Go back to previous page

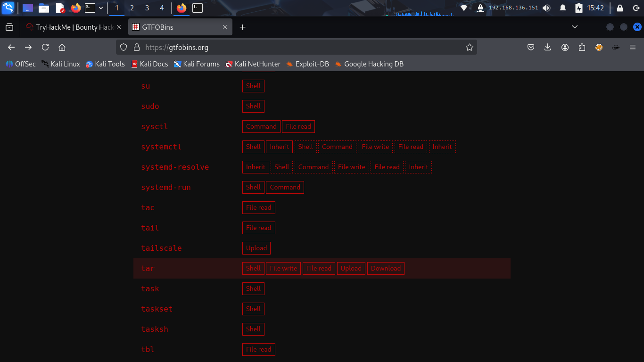tap(11, 47)
